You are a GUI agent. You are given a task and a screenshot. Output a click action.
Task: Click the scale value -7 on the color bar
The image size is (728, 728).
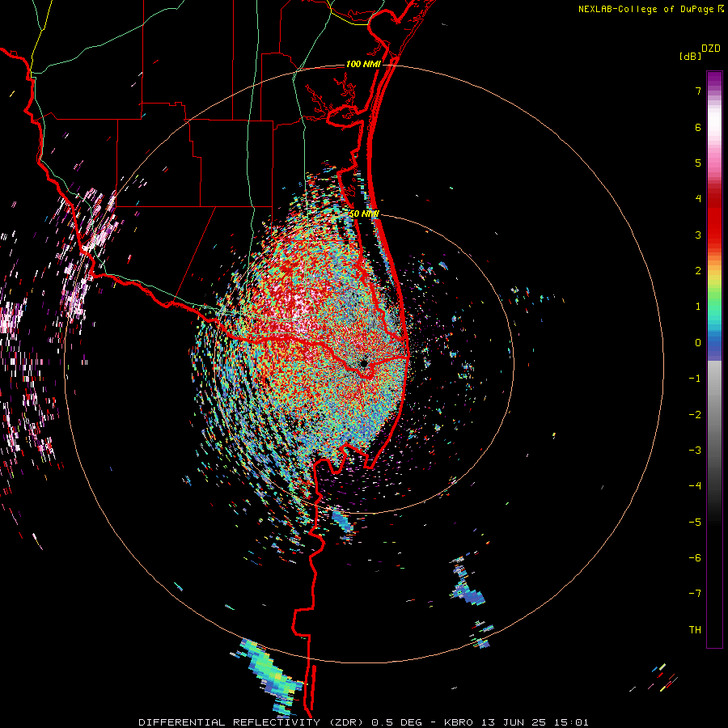pos(695,593)
